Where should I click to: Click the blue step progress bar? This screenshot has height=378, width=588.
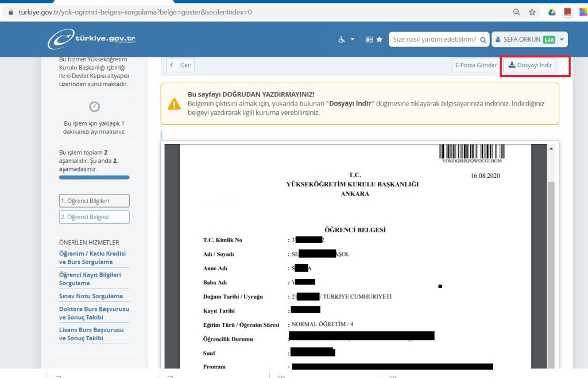pyautogui.click(x=94, y=178)
